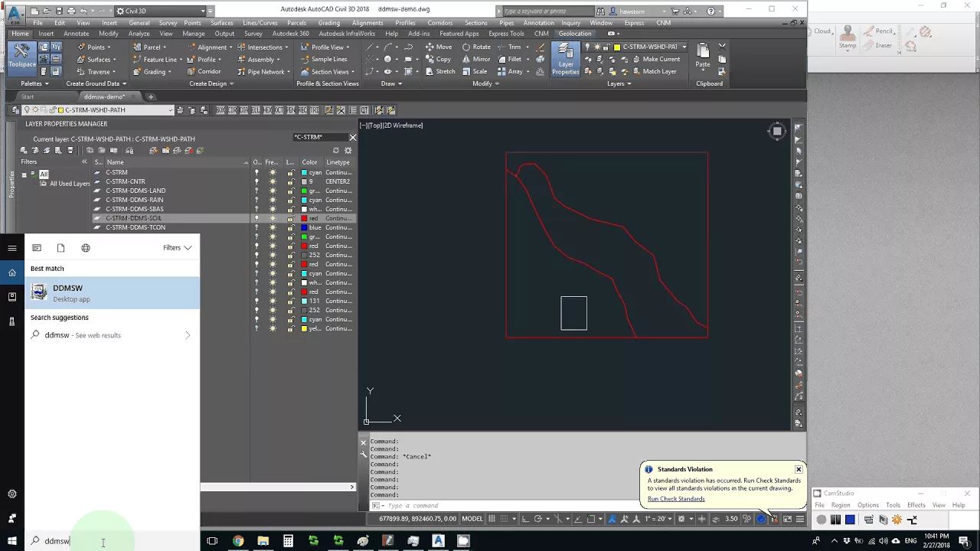Collapse the Filters pane
Screen dimensions: 980x551
coord(84,162)
